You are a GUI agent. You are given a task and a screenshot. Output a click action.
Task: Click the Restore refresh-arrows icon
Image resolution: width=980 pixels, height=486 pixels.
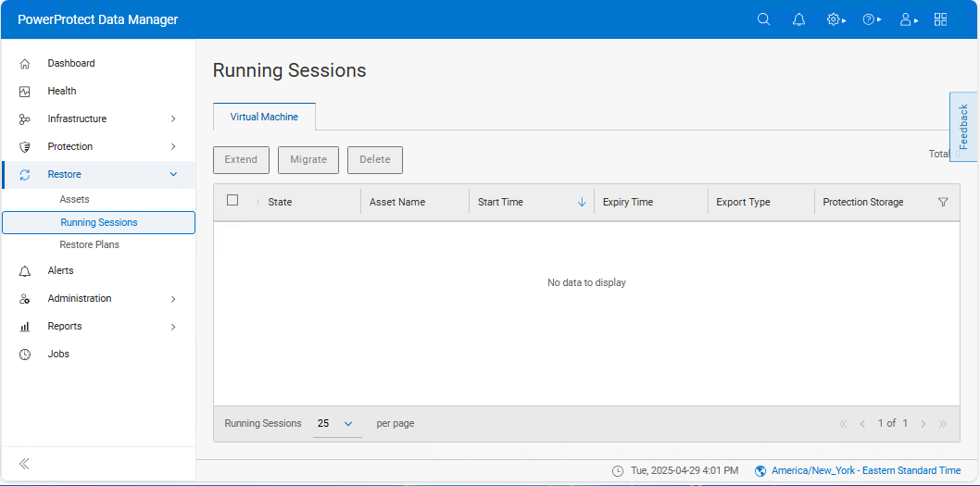pyautogui.click(x=24, y=174)
